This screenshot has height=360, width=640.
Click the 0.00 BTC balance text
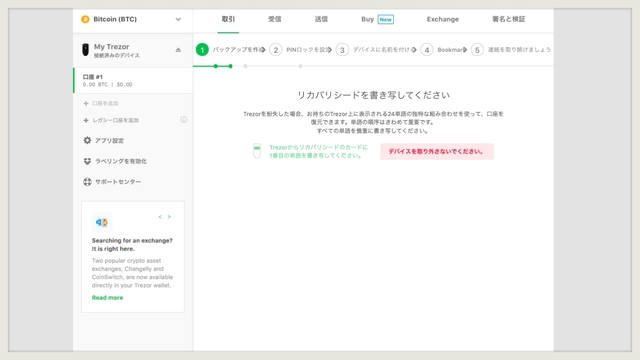pyautogui.click(x=95, y=84)
